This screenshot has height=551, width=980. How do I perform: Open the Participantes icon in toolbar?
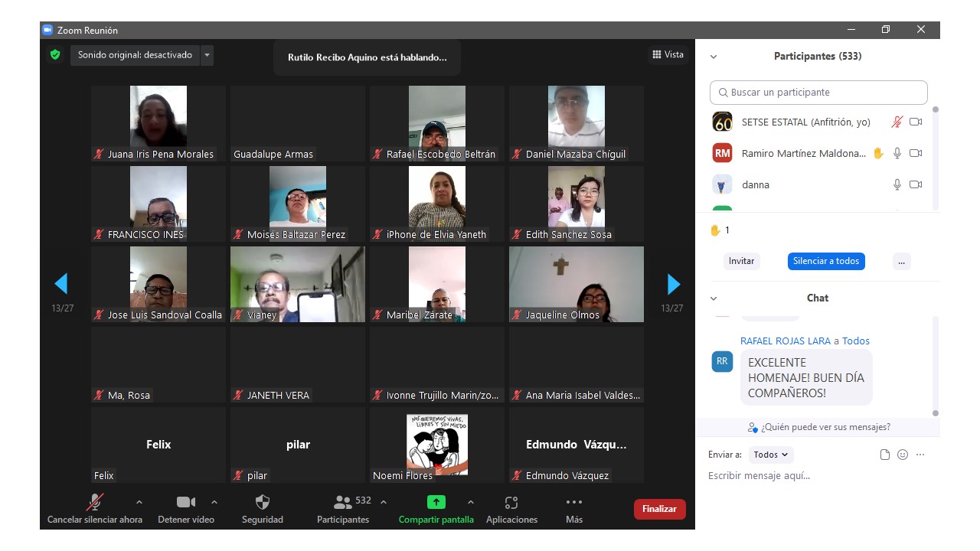[x=343, y=502]
